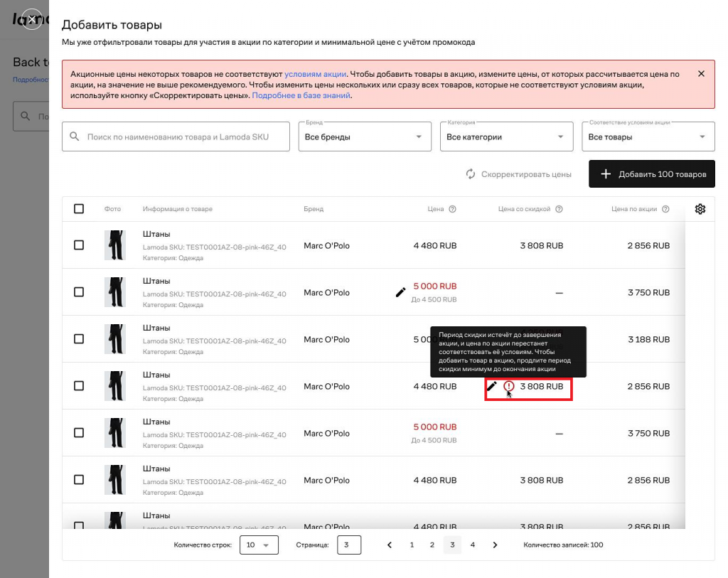
Task: Go to the next page with the right arrow
Action: coord(496,545)
